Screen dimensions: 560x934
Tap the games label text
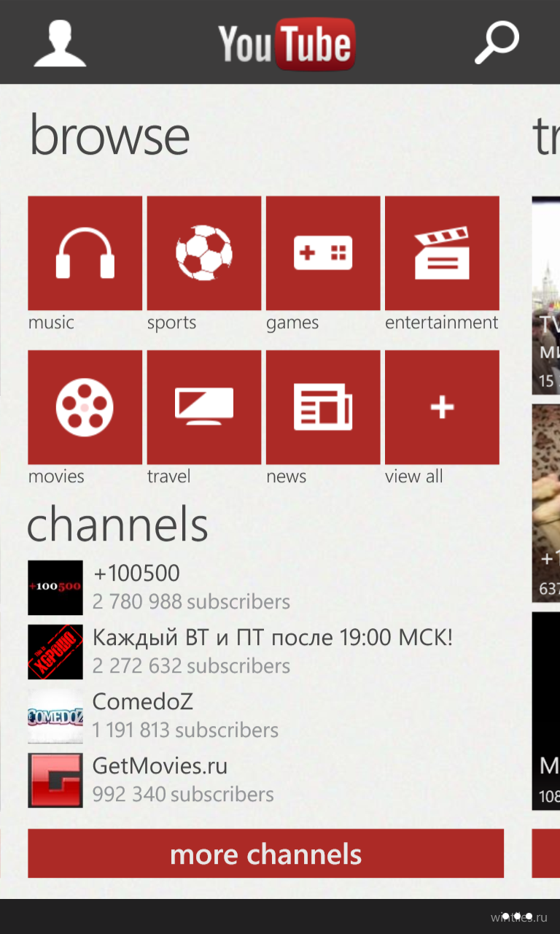[x=292, y=323]
